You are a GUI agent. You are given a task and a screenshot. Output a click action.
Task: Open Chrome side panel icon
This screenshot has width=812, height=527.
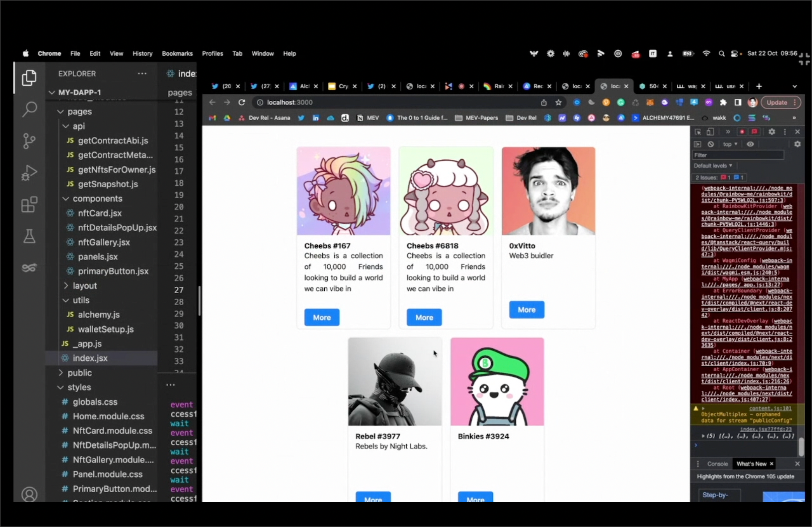point(738,102)
